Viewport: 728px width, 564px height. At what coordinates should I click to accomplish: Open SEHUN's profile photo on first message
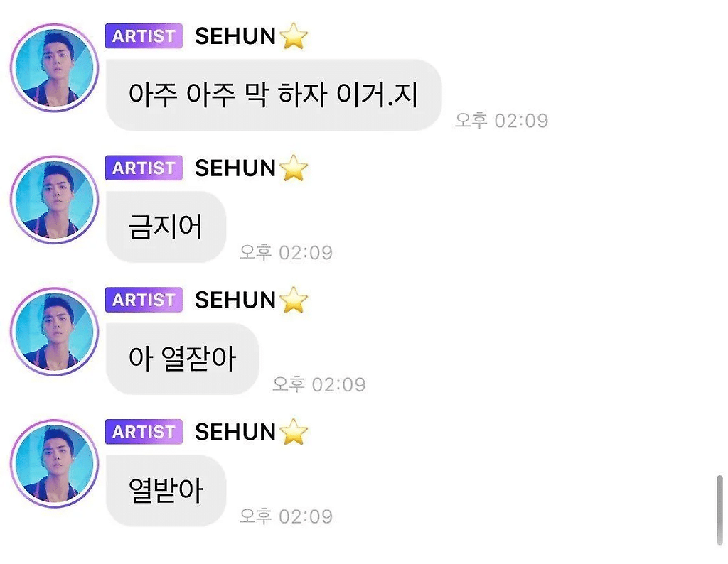54,67
